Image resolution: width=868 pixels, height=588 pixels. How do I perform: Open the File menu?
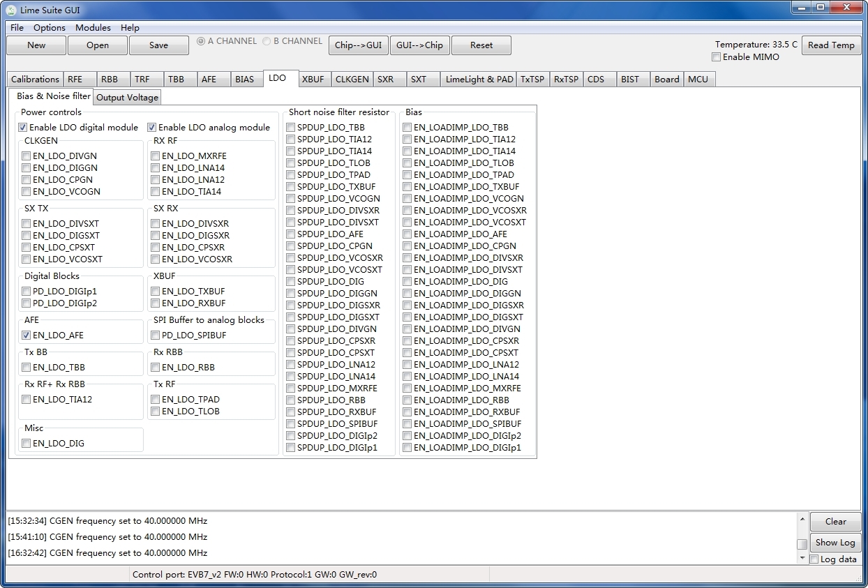[x=17, y=27]
